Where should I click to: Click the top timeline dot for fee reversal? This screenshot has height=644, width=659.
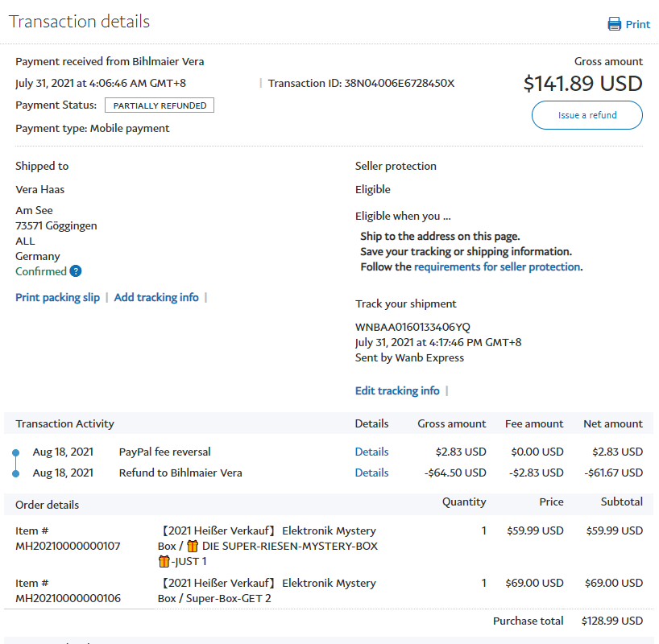click(x=15, y=452)
